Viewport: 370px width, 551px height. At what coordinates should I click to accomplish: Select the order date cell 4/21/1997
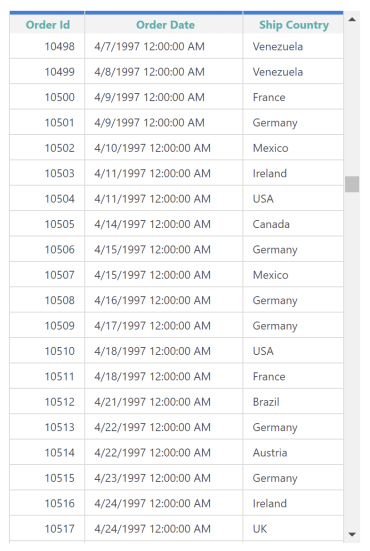tap(164, 402)
